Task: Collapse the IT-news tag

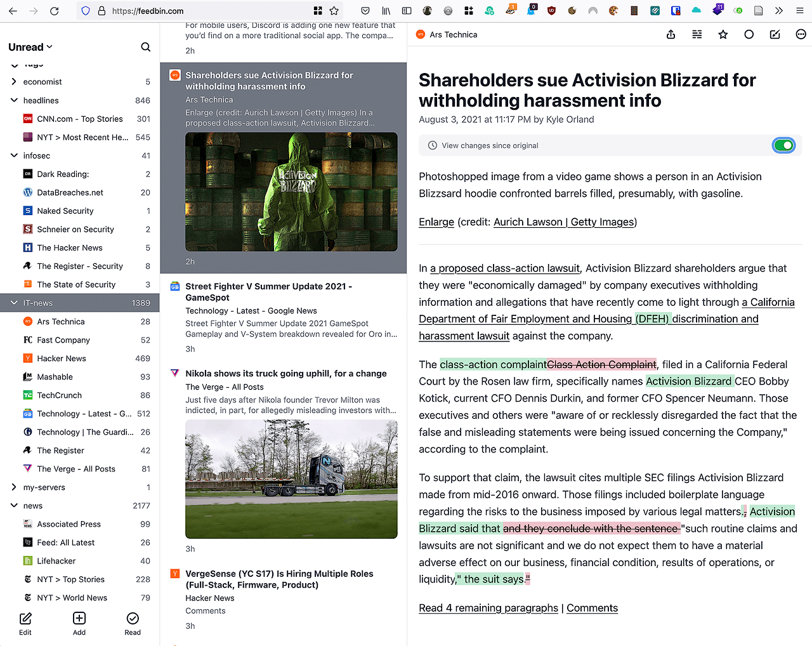Action: [14, 303]
